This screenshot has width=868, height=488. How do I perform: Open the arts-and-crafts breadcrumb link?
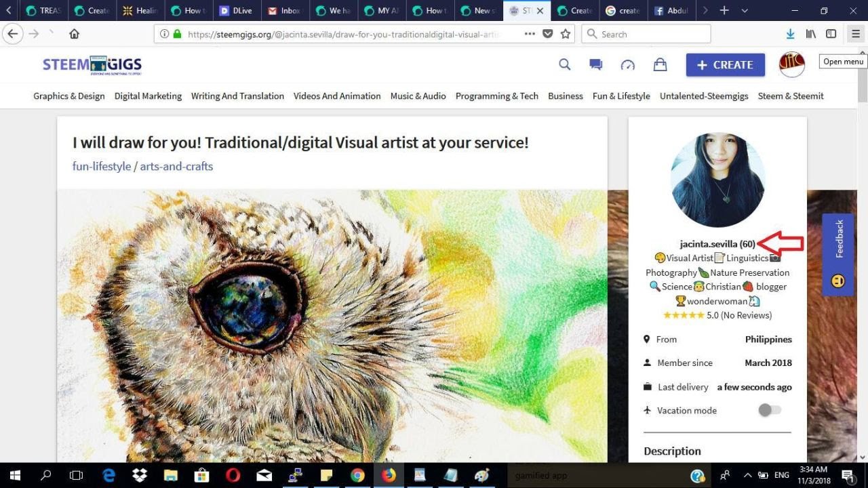176,166
